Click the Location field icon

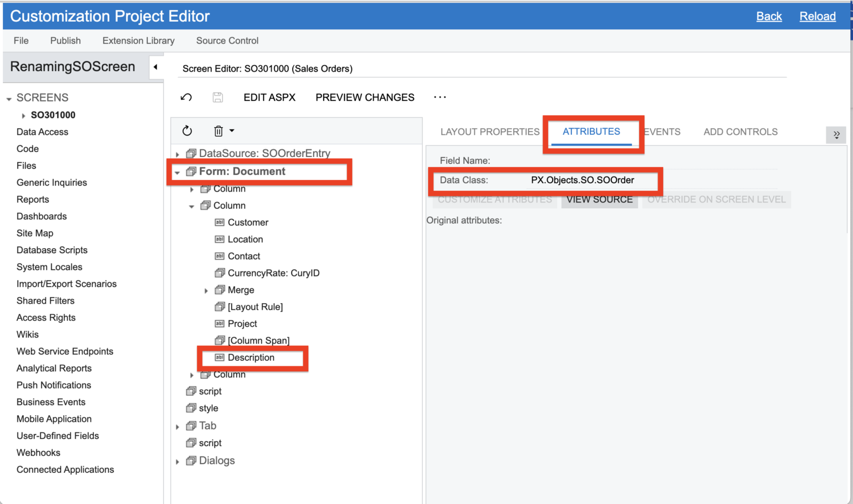pyautogui.click(x=219, y=239)
